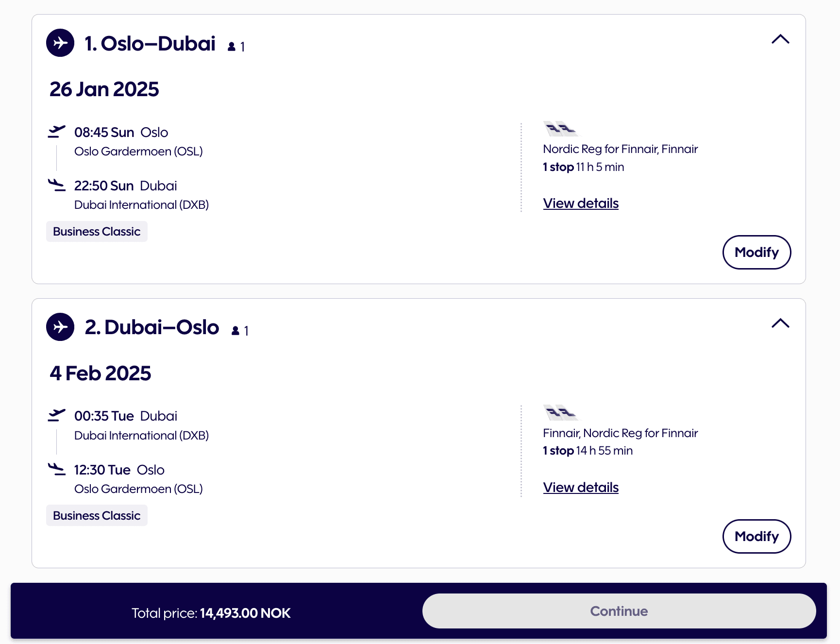Click the Finnair logo in Oslo–Dubai flight

[x=561, y=129]
